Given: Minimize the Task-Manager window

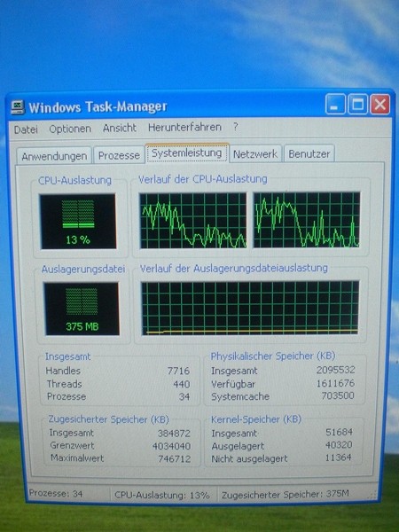Looking at the screenshot, I should click(335, 104).
